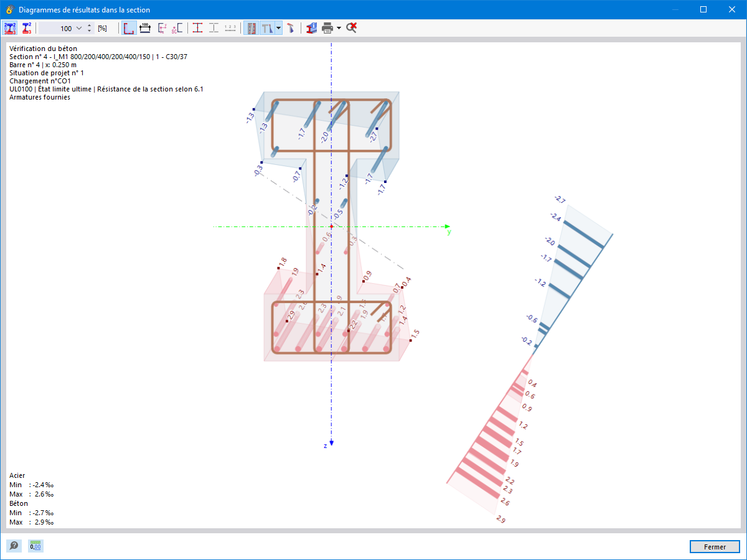
Task: Open the diagram type dropdown arrow
Action: point(278,28)
